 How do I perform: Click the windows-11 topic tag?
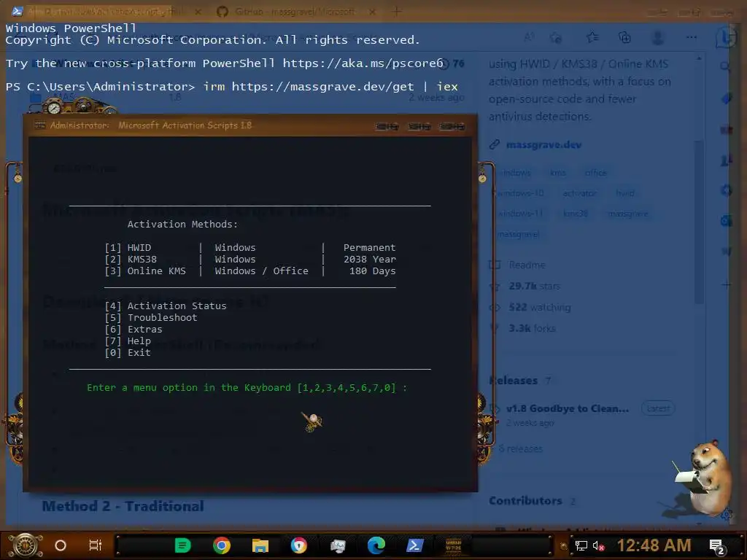[x=519, y=214]
